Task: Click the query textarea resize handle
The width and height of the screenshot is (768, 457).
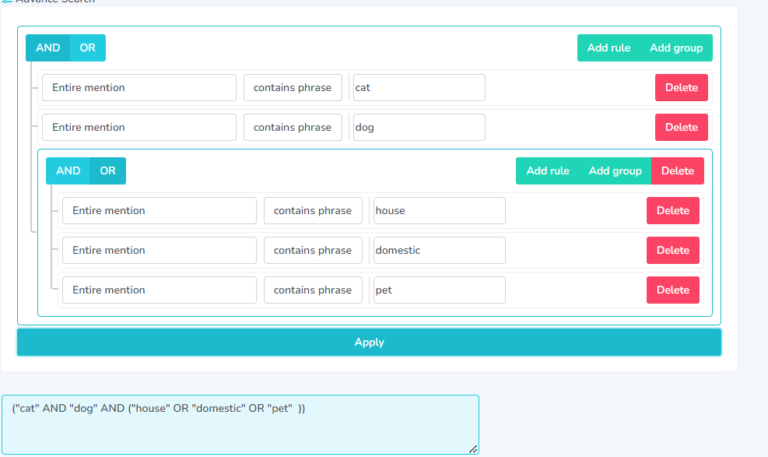Action: (x=473, y=449)
